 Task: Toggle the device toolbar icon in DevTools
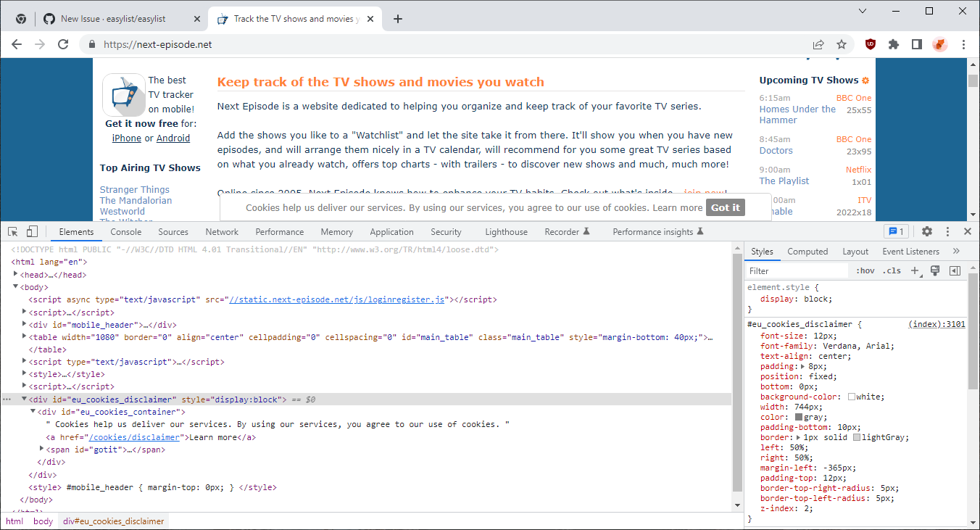[x=32, y=232]
